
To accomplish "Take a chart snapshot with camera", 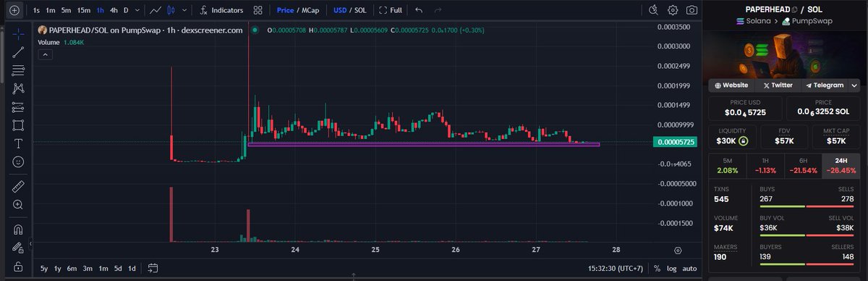I will pyautogui.click(x=692, y=10).
